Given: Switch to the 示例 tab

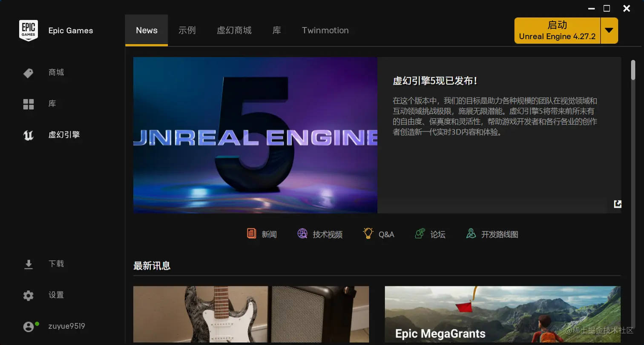Looking at the screenshot, I should (187, 30).
